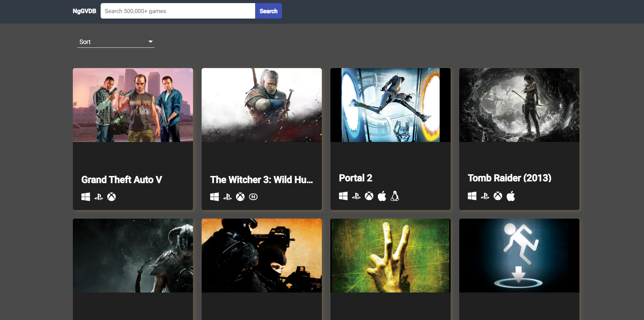Click the Windows icon under The Witcher 3
The height and width of the screenshot is (320, 644).
[x=214, y=197]
